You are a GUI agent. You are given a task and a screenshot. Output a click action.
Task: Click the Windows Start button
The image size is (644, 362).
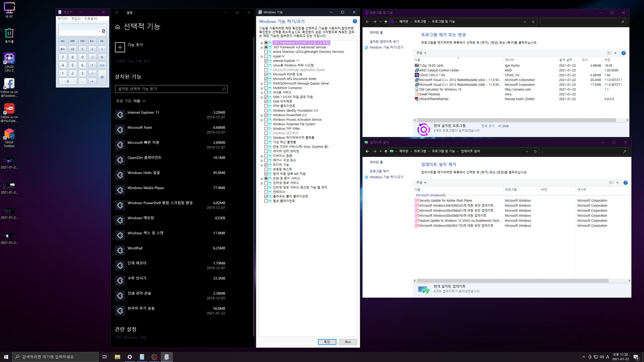tap(6, 357)
